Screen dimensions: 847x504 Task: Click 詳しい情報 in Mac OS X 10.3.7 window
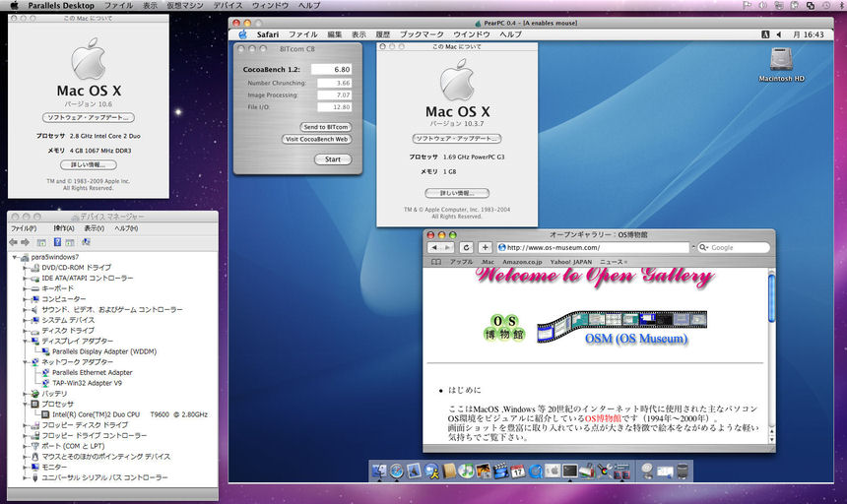(x=457, y=193)
